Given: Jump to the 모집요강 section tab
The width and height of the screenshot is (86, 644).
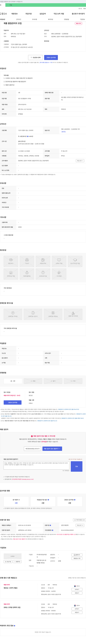Looking at the screenshot, I should click(3, 19).
